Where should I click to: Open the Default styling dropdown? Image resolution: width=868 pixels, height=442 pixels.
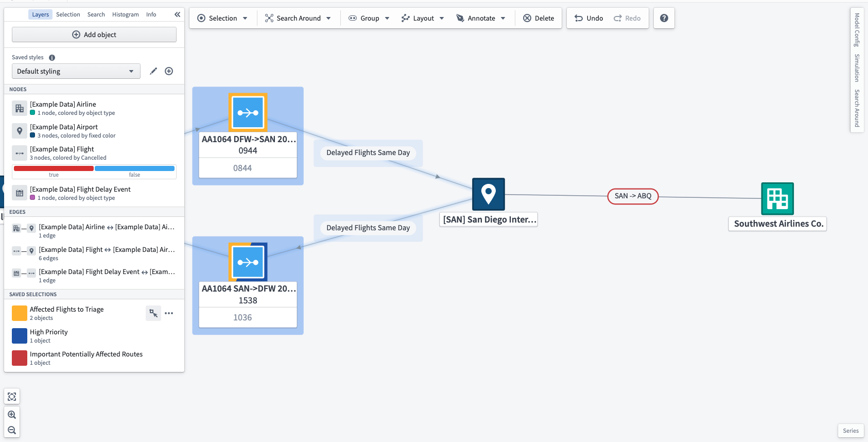click(x=76, y=71)
